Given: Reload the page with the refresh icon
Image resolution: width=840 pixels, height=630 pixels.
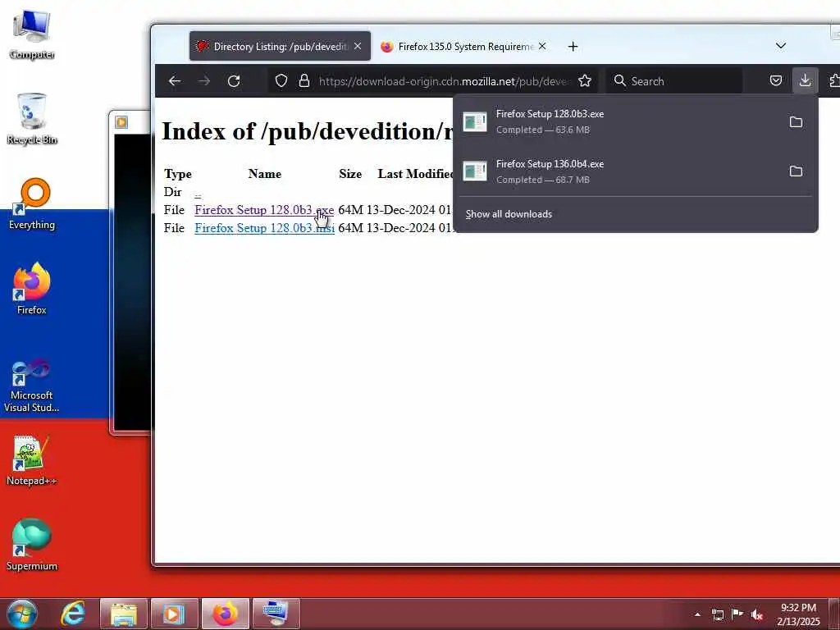Looking at the screenshot, I should point(234,81).
